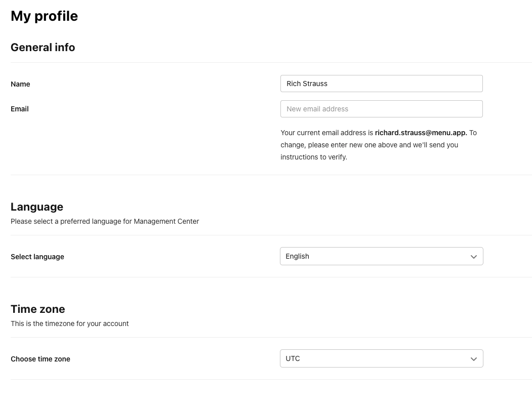Click the Select language label
This screenshot has height=405, width=532.
[37, 257]
